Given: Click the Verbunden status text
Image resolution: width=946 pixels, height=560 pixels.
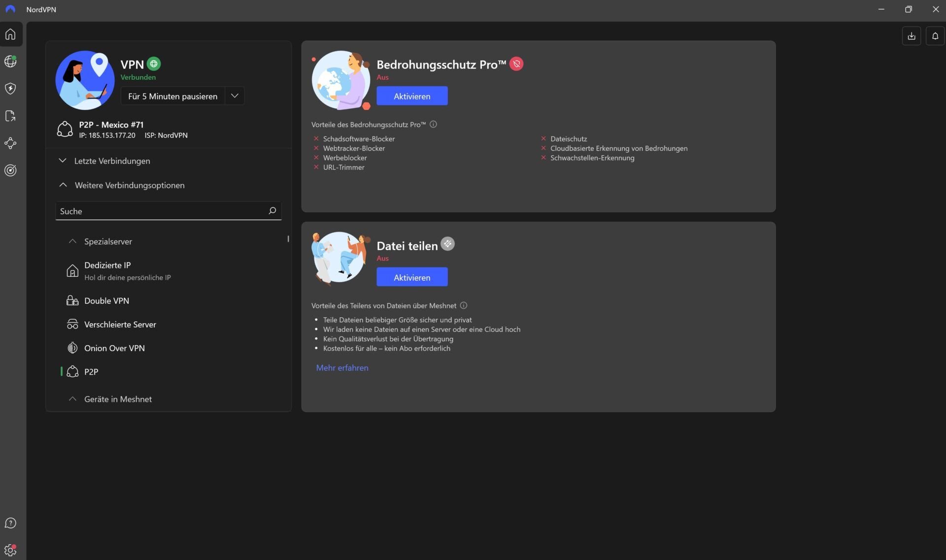Looking at the screenshot, I should (x=138, y=77).
